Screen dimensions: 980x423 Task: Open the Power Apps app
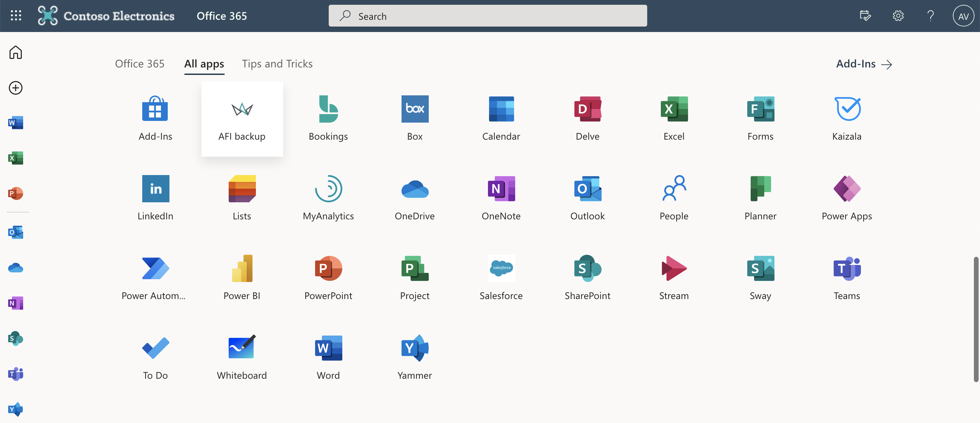coord(847,198)
